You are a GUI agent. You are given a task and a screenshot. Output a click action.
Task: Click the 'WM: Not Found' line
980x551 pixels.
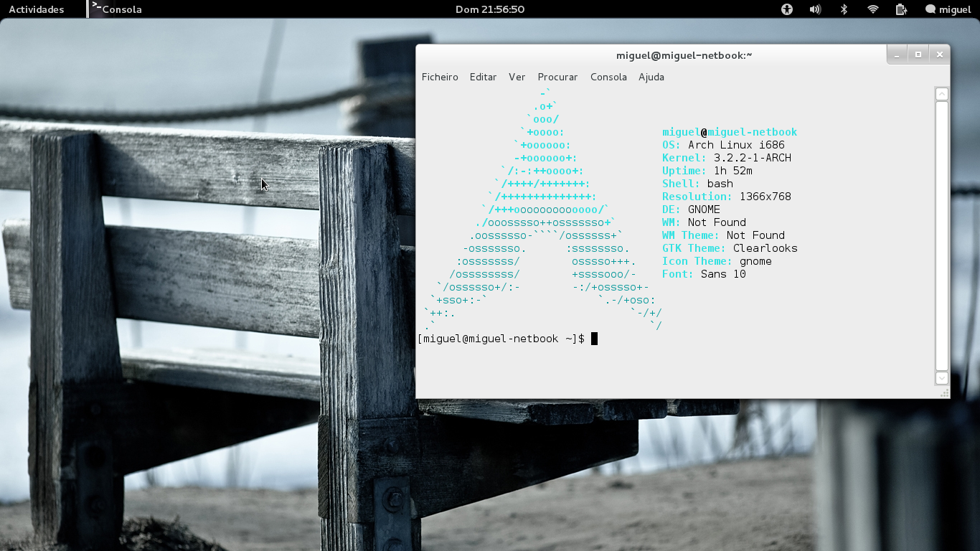point(704,222)
